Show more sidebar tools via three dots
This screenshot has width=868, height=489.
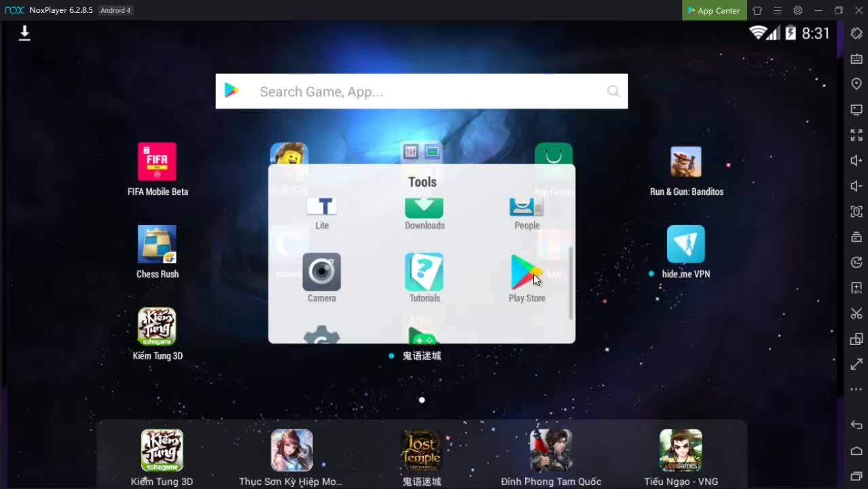pyautogui.click(x=856, y=390)
